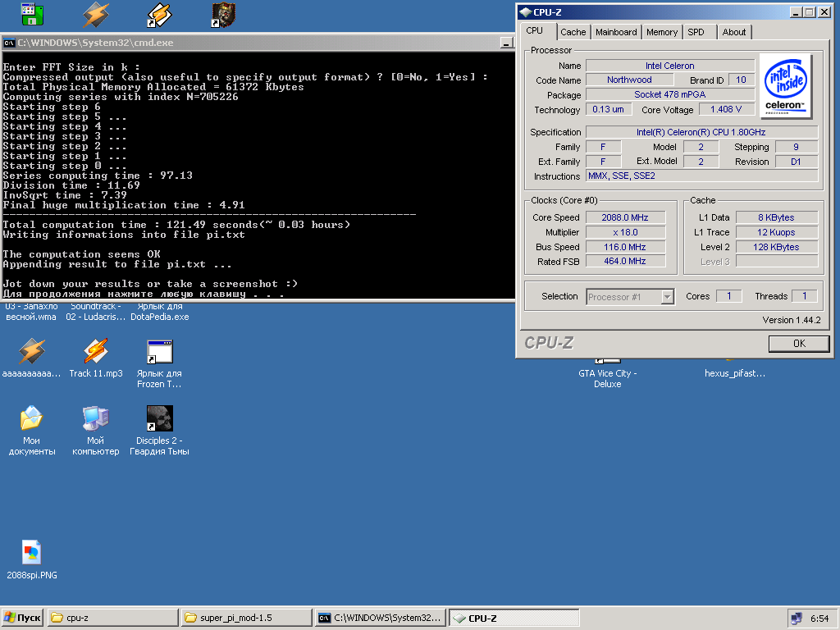Open the Пуск start menu
Viewport: 840px width, 630px height.
(x=22, y=618)
